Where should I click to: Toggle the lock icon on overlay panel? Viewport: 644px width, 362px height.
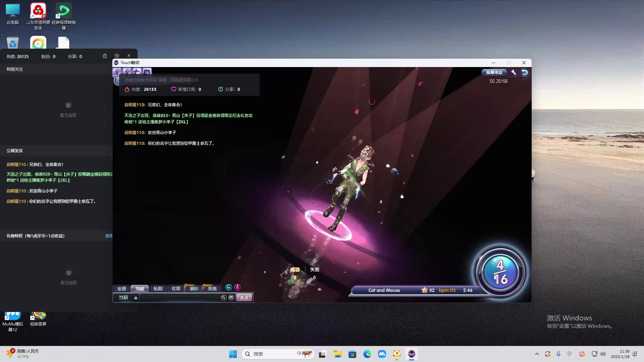105,56
